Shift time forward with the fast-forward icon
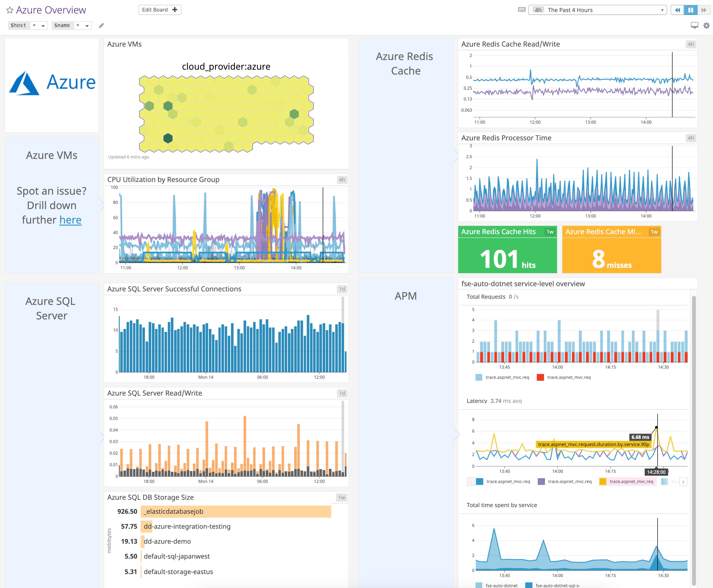 tap(704, 10)
